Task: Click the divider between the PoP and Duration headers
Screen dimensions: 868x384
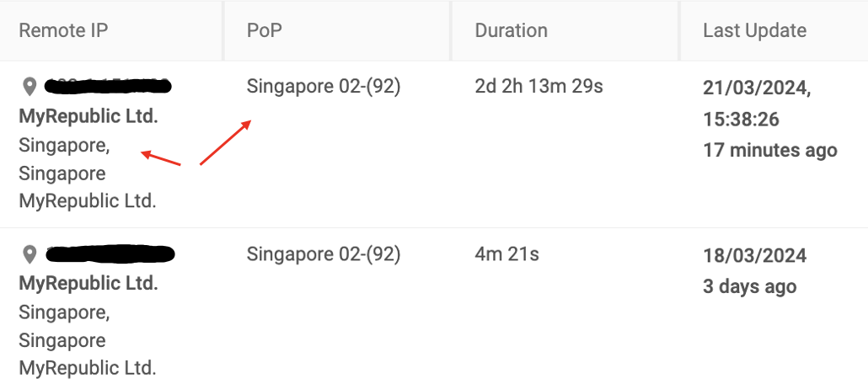Action: (x=451, y=30)
